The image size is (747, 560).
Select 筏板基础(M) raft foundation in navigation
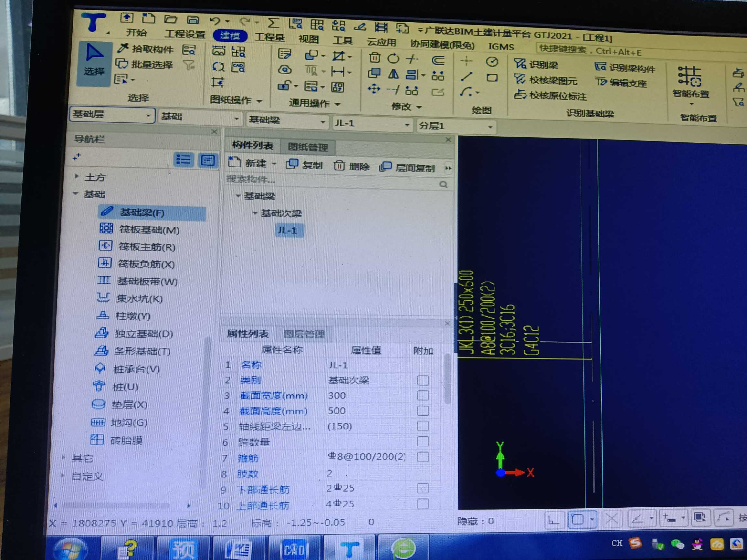[149, 230]
